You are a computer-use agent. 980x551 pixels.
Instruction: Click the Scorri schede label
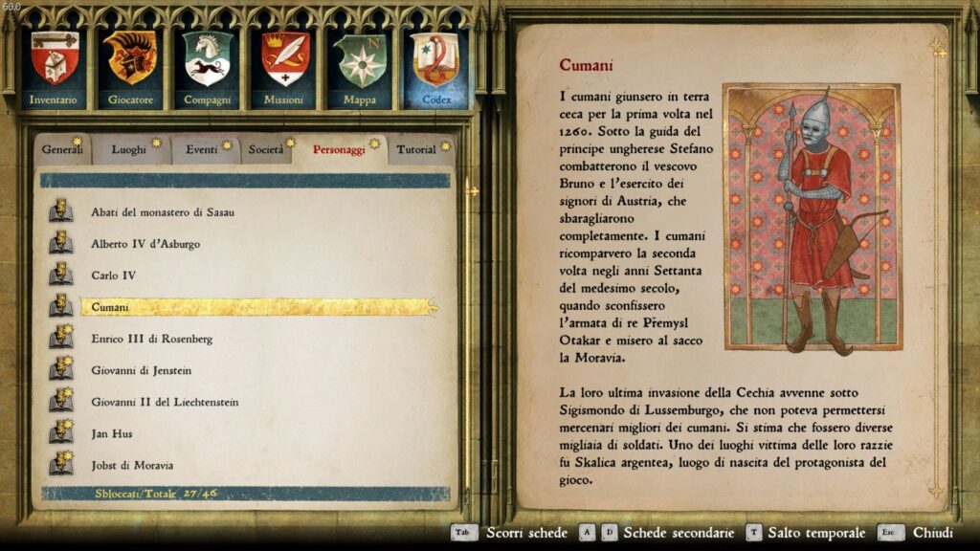click(527, 533)
